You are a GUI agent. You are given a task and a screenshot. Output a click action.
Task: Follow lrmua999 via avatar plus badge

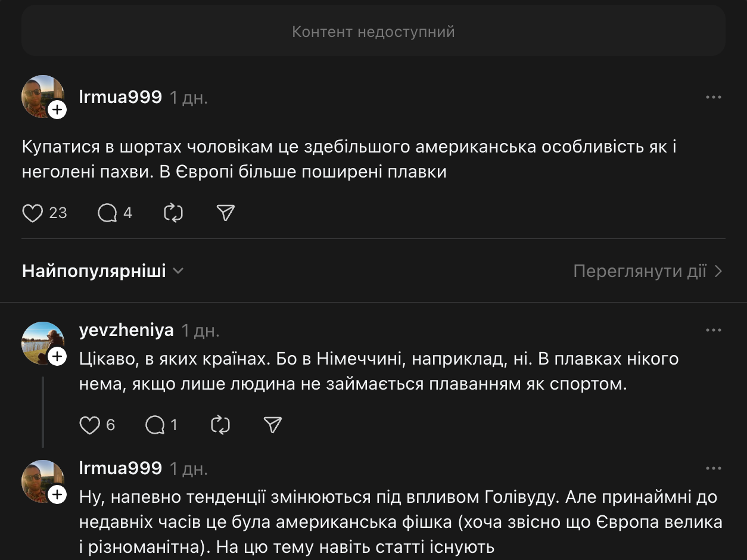pyautogui.click(x=57, y=110)
